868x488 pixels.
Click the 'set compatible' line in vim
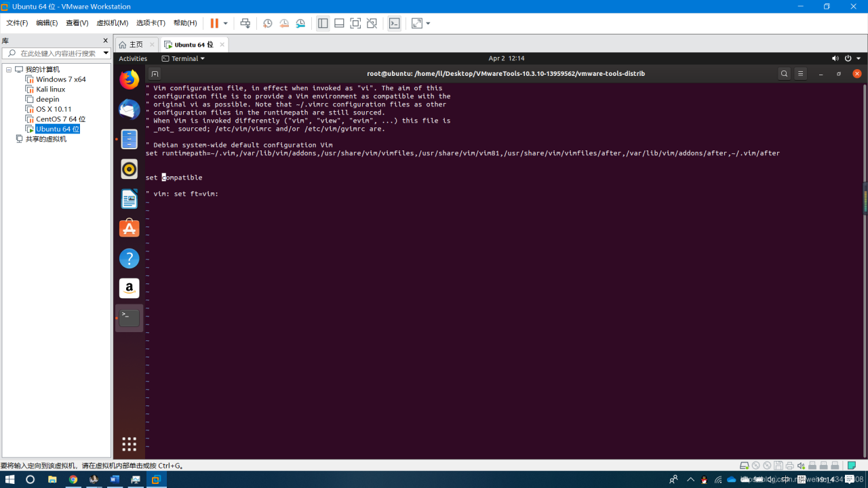(174, 178)
